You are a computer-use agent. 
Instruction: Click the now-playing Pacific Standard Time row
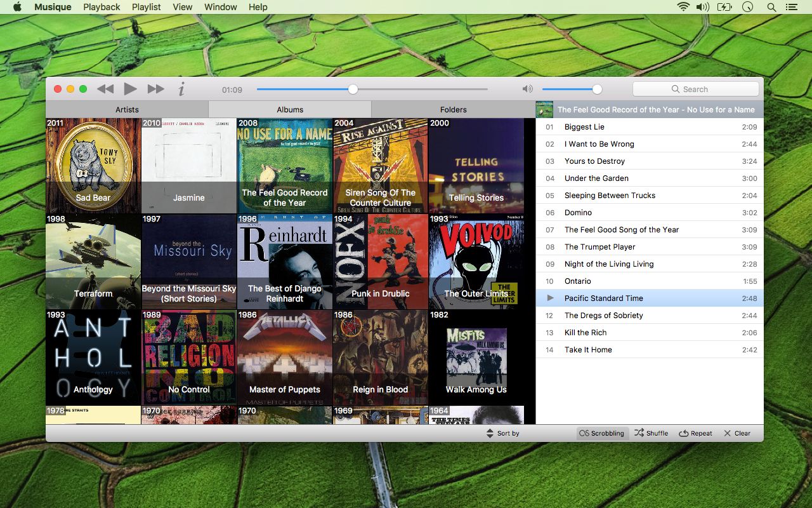click(x=650, y=298)
